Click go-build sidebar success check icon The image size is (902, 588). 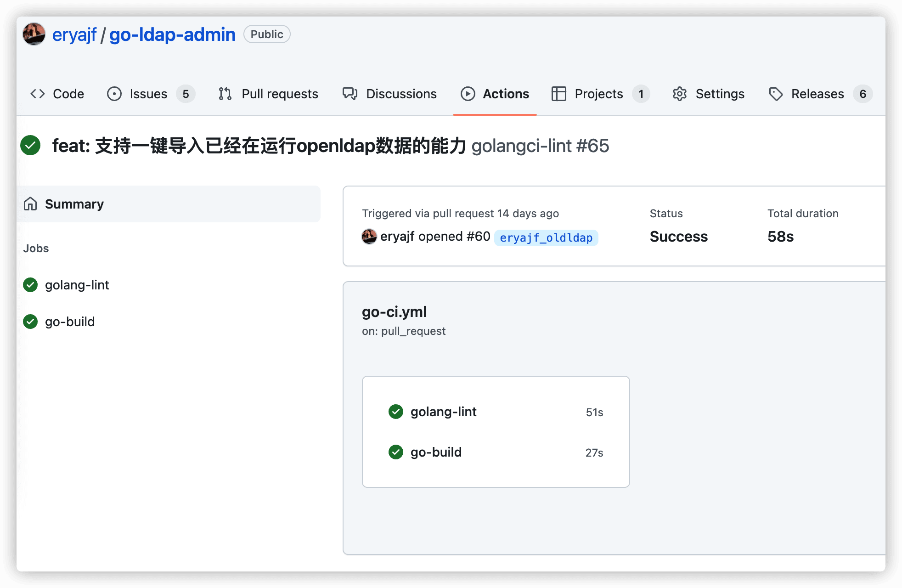pos(30,322)
